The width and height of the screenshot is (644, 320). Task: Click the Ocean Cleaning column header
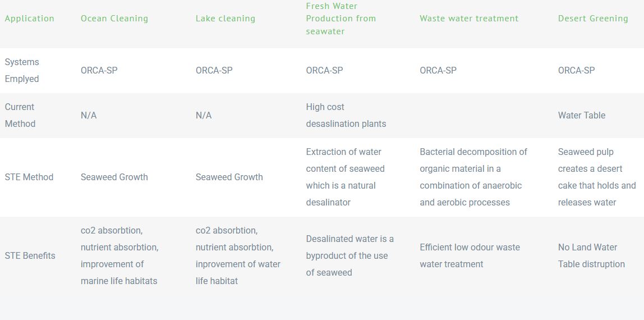click(x=114, y=19)
